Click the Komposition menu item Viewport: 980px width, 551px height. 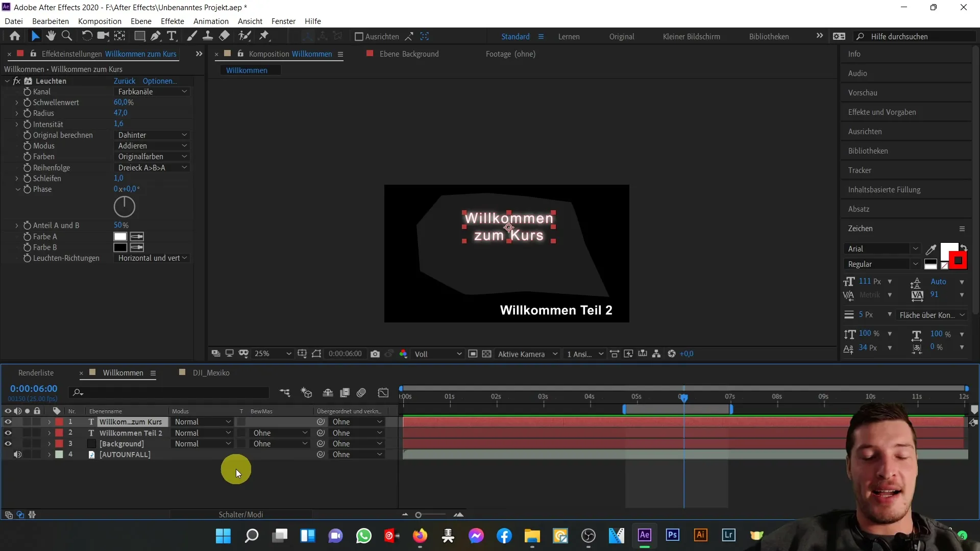pyautogui.click(x=100, y=21)
